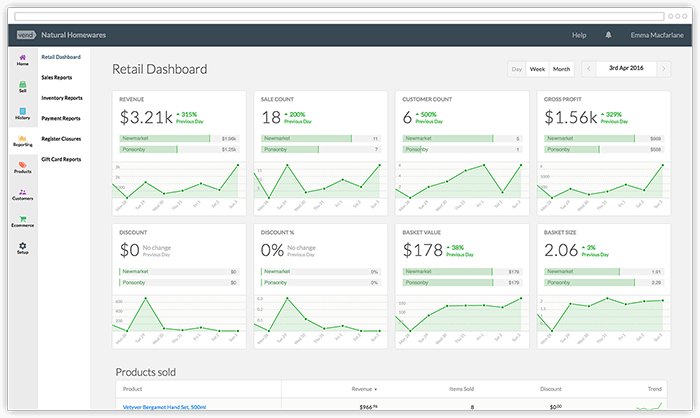This screenshot has height=418, width=700.
Task: Open Vetyver Bergamot Hand Set product link
Action: tap(164, 407)
